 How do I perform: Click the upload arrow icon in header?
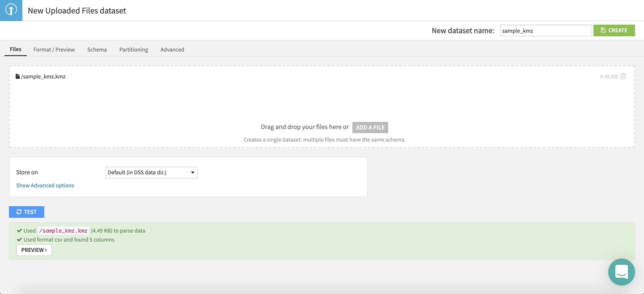click(11, 10)
